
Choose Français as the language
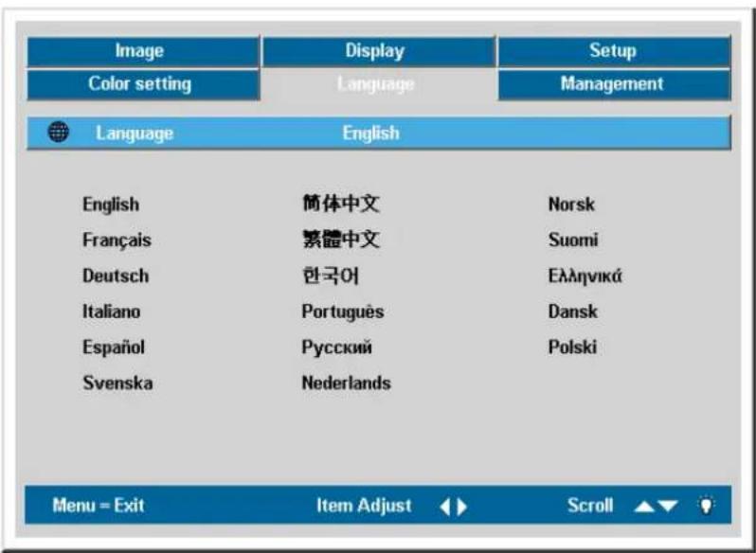[117, 241]
